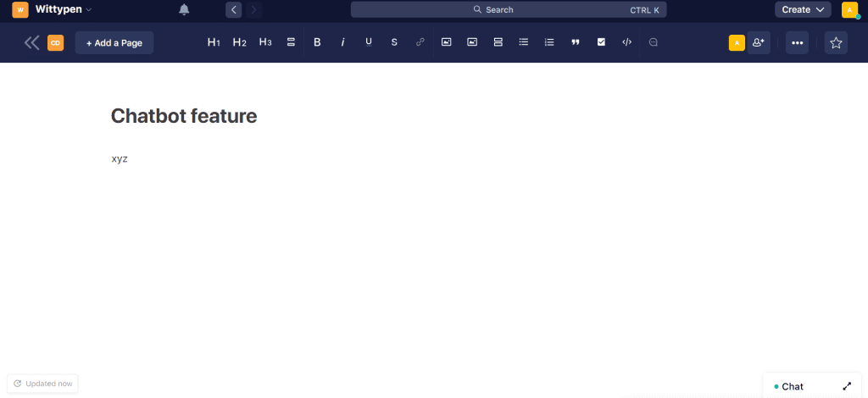The image size is (868, 398).
Task: Open more options ellipsis menu
Action: tap(797, 42)
